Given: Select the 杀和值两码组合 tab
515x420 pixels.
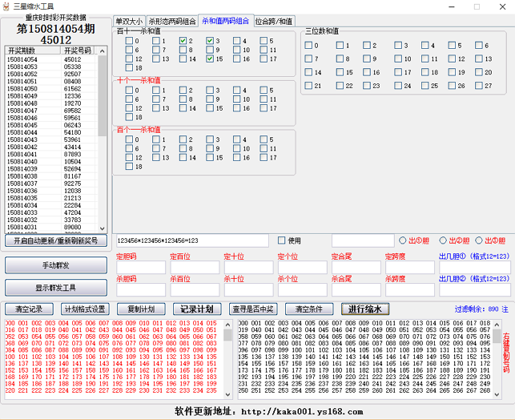Looking at the screenshot, I should click(x=226, y=21).
